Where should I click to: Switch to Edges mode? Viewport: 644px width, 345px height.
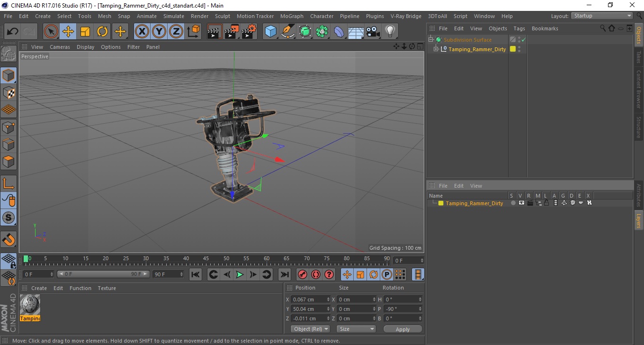[x=9, y=144]
